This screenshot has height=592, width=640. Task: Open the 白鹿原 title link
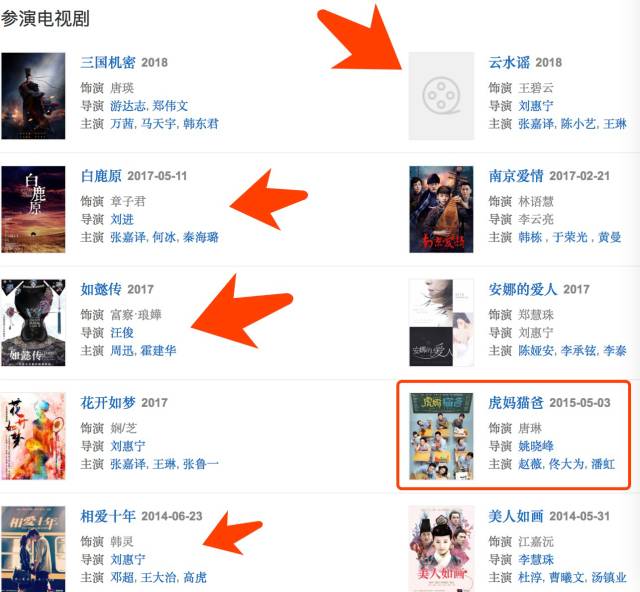(x=101, y=176)
